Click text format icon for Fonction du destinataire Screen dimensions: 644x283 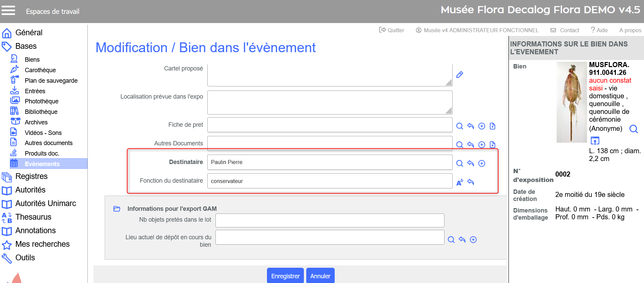(459, 182)
